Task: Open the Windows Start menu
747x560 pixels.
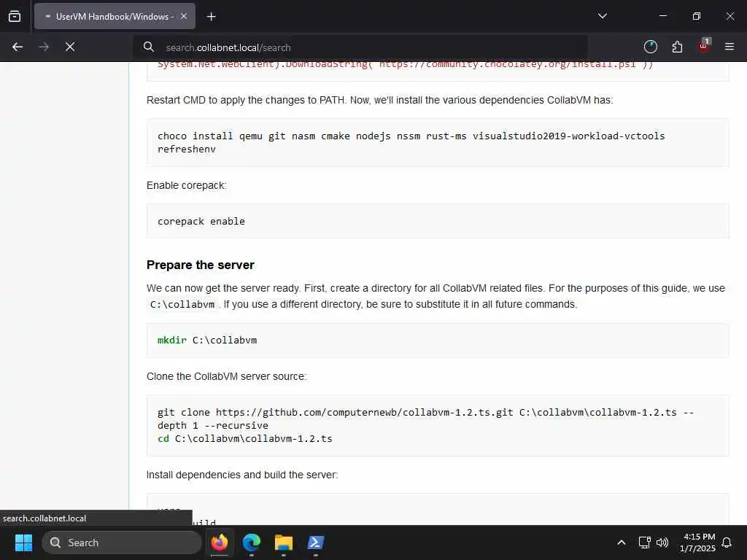Action: (23, 542)
